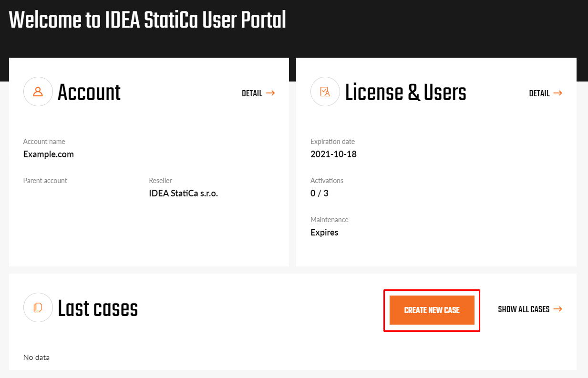Click the CREATE NEW CASE button
The height and width of the screenshot is (378, 588).
432,310
